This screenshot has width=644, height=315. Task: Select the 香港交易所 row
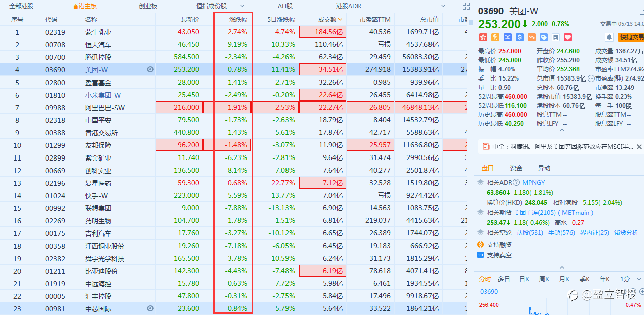pos(234,132)
